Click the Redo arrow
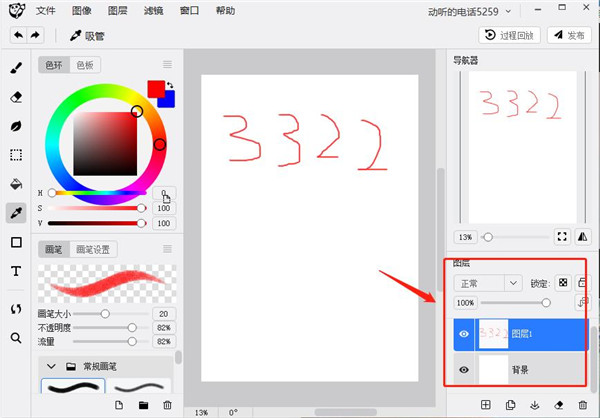This screenshot has width=600, height=418. [35, 36]
